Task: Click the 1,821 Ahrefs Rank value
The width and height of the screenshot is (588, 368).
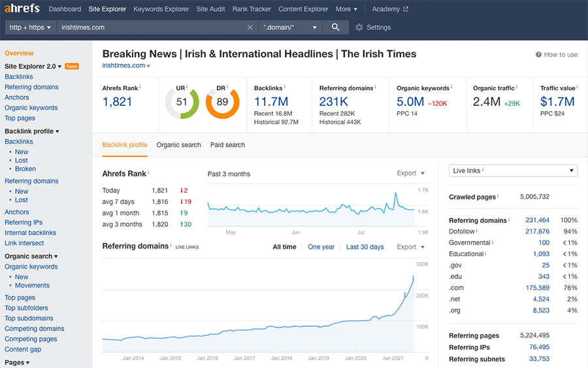Action: pyautogui.click(x=118, y=102)
